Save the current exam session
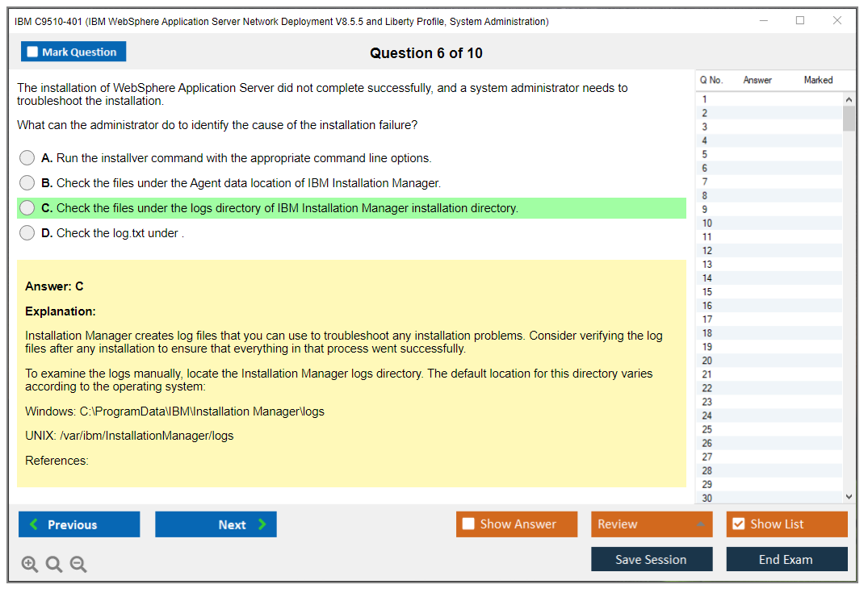Image resolution: width=868 pixels, height=593 pixels. 651,559
